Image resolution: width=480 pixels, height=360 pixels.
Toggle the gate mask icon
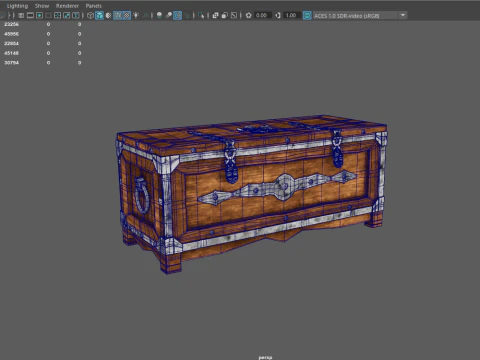point(48,15)
